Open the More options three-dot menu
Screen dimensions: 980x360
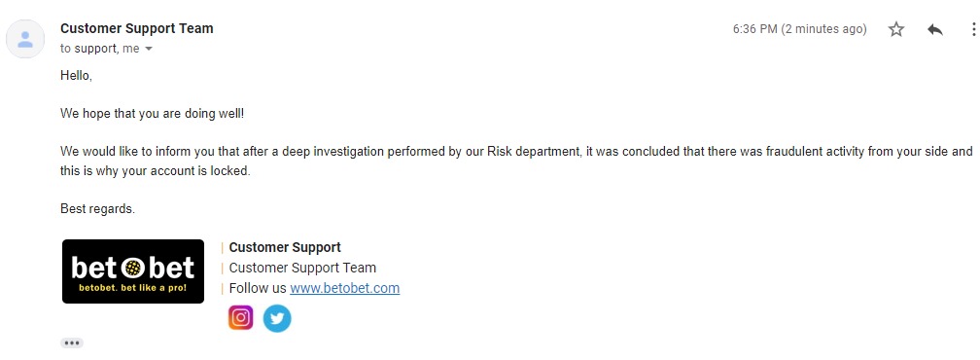[973, 29]
